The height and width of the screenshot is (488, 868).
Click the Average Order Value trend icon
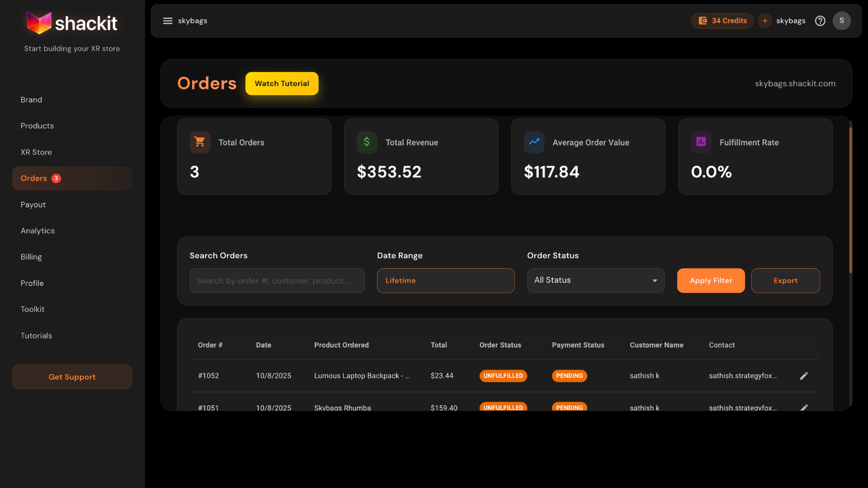click(x=534, y=142)
